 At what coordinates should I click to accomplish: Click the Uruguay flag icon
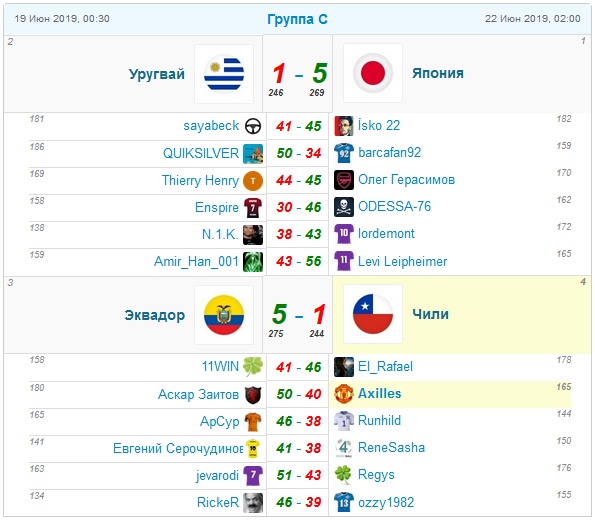pos(224,74)
